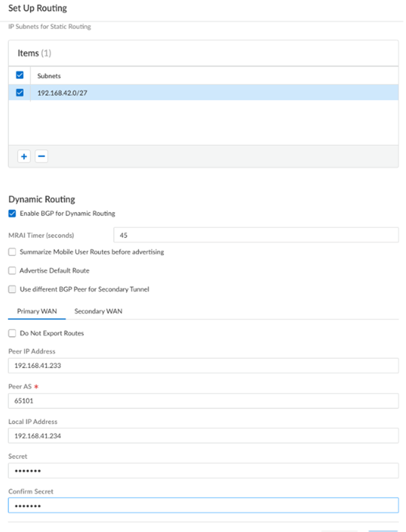406x532 pixels.
Task: Select the 192.168.42.0/27 subnet entry text
Action: point(62,93)
